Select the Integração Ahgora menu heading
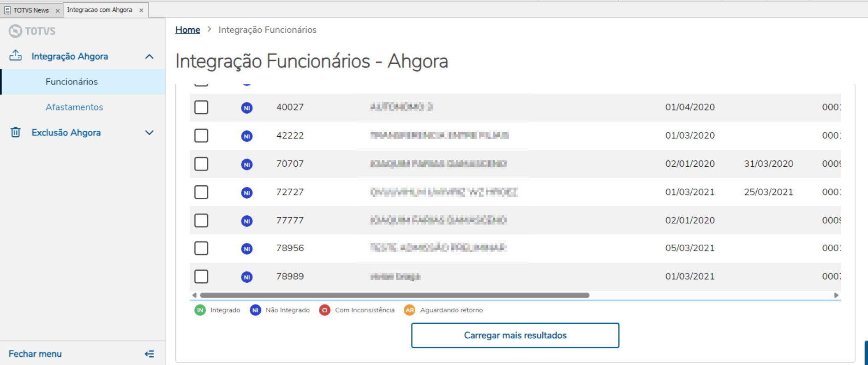 click(x=70, y=56)
